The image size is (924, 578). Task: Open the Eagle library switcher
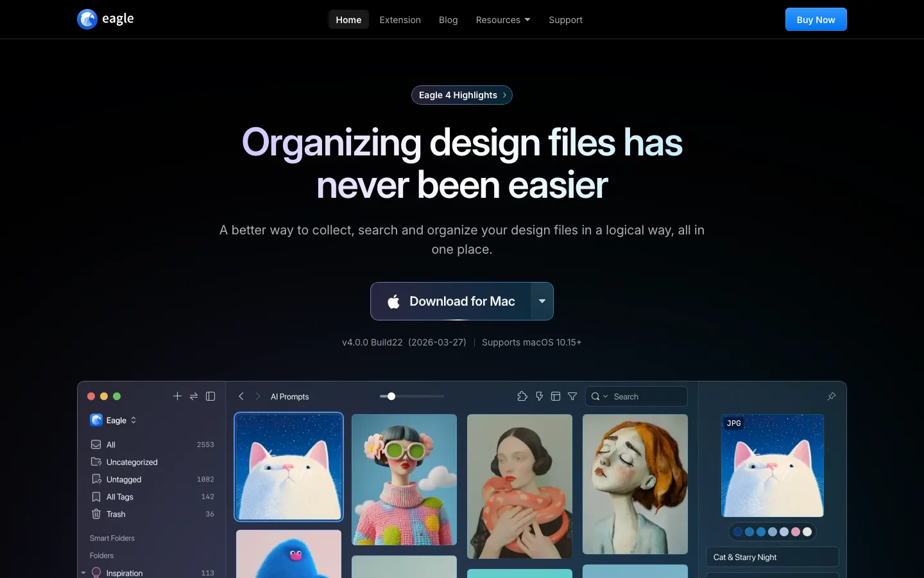[114, 420]
